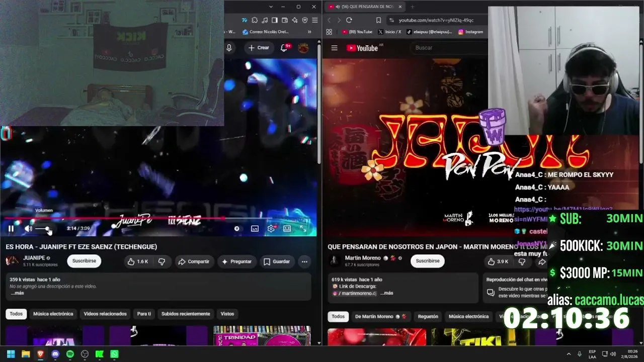644x362 pixels.
Task: Click the voice search microphone in left YouTube
Action: point(229,48)
